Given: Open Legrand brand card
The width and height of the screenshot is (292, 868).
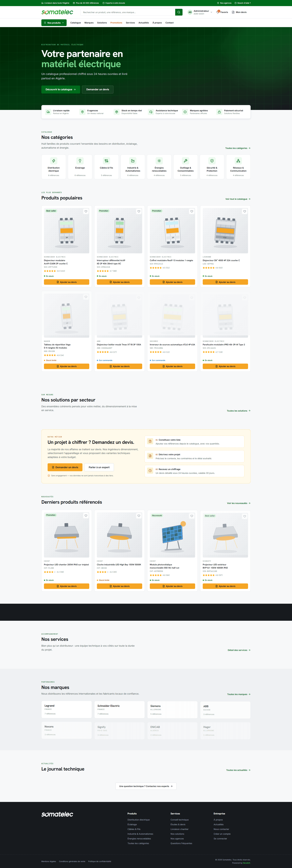Looking at the screenshot, I should (67, 709).
